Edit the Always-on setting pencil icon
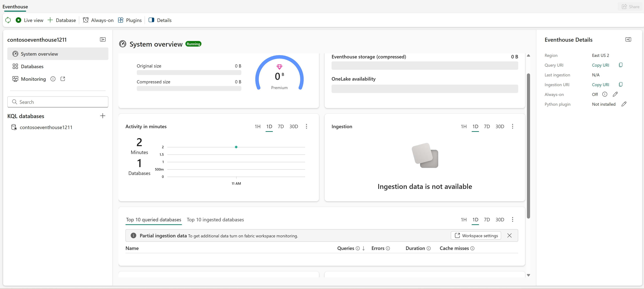The width and height of the screenshot is (644, 289). point(615,94)
